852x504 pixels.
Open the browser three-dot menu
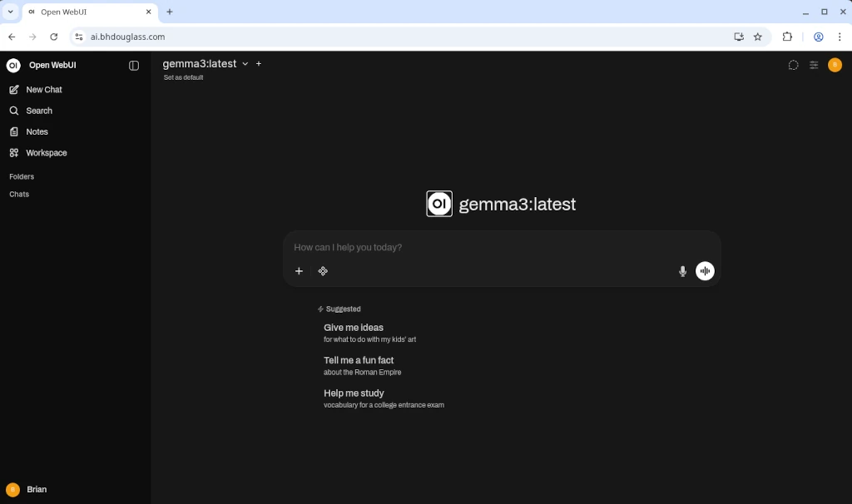tap(840, 37)
